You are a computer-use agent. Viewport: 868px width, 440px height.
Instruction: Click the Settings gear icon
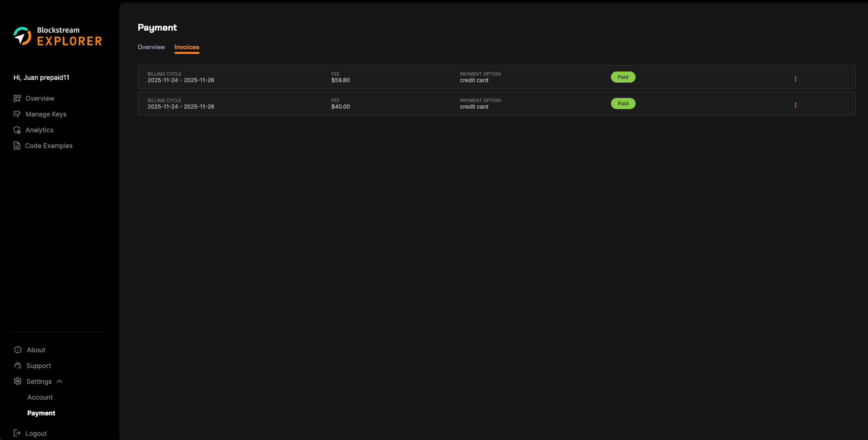[x=17, y=381]
